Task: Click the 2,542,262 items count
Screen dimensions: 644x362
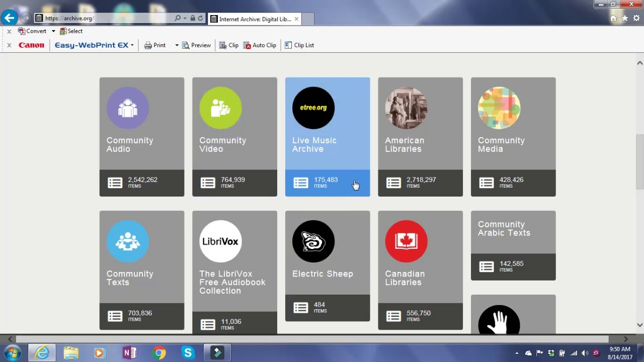Action: pyautogui.click(x=142, y=179)
